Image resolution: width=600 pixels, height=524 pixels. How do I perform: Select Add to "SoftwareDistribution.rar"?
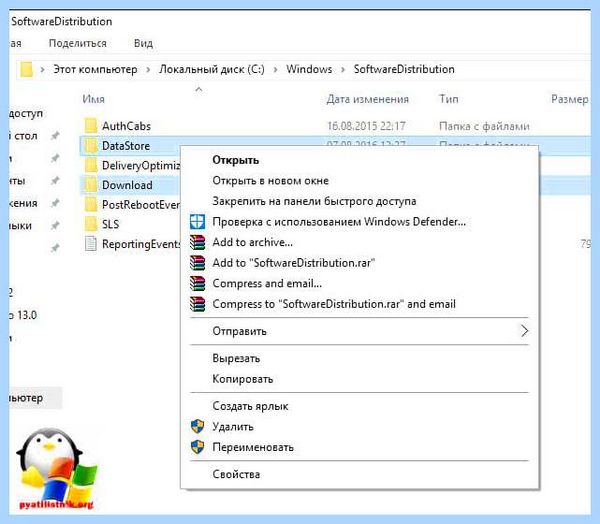[293, 263]
